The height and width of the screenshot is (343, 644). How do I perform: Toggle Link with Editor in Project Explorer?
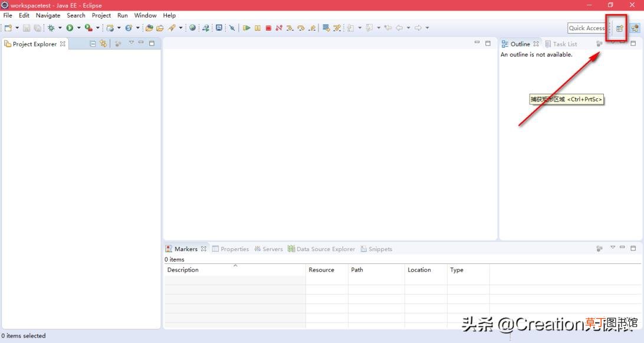pos(103,44)
